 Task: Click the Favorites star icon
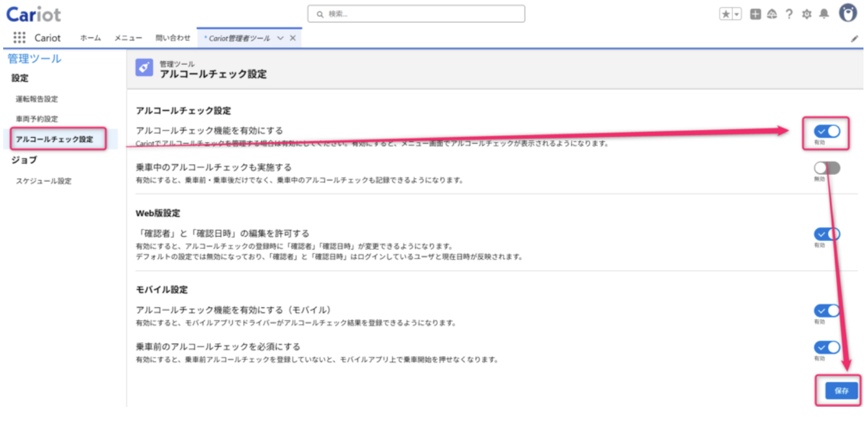(726, 14)
